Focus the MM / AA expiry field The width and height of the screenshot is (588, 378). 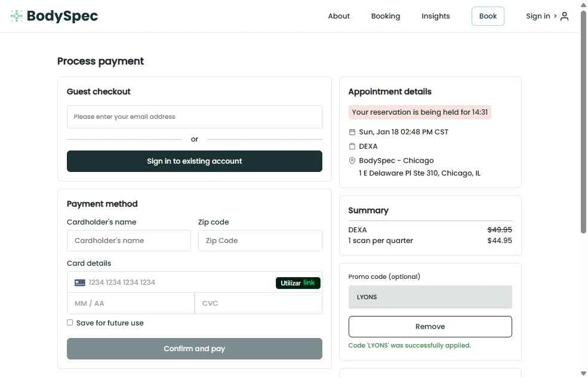[131, 303]
